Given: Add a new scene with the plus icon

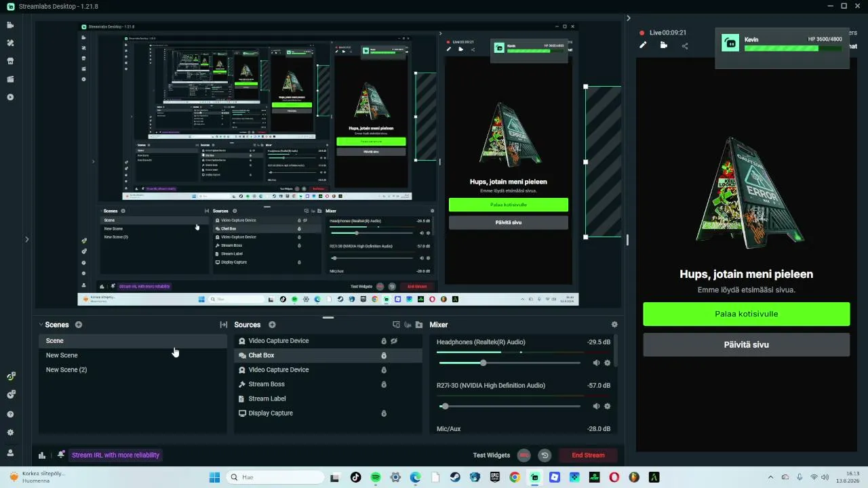Looking at the screenshot, I should 79,325.
